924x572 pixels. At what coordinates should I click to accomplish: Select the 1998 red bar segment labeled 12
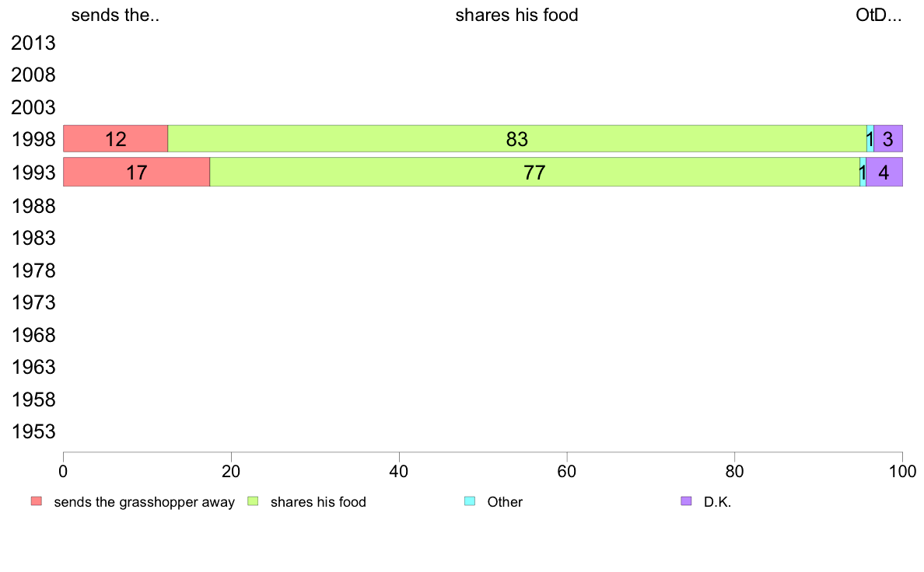115,139
